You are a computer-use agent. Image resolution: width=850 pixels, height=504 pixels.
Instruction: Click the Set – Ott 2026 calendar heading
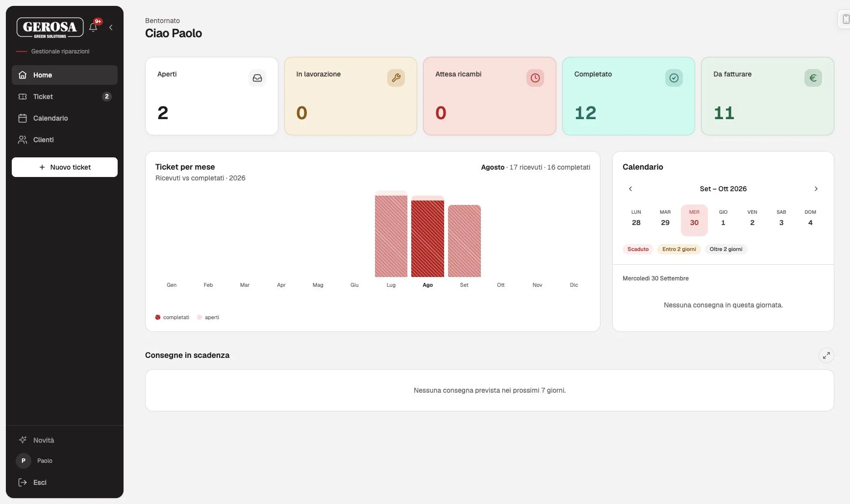click(723, 189)
